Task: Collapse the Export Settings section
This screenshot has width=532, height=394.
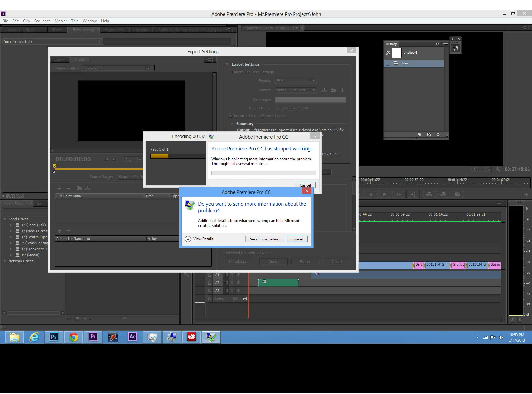Action: 227,64
